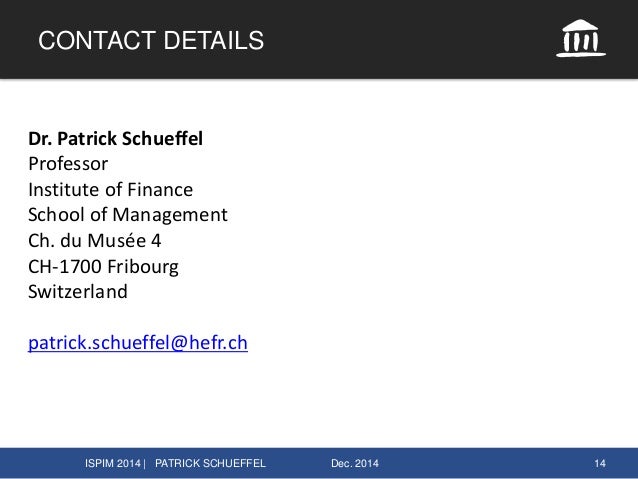Click the CH-1700 Fribourg line
Viewport: 638px width, 479px height.
103,267
